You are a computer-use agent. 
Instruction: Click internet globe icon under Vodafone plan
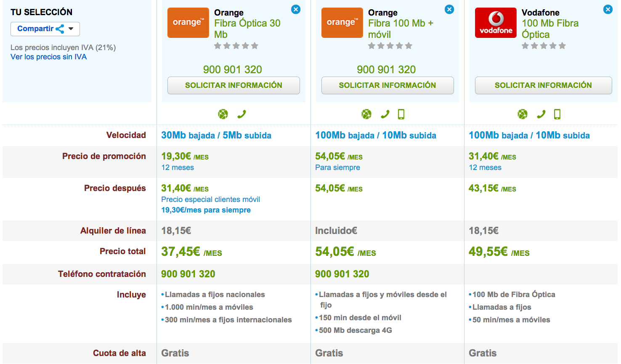pos(523,114)
